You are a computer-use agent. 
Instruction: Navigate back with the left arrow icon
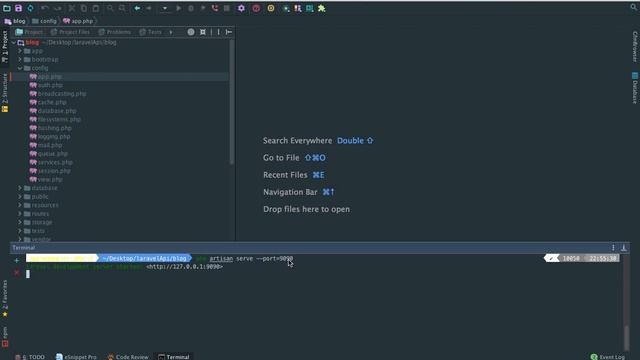coord(137,8)
